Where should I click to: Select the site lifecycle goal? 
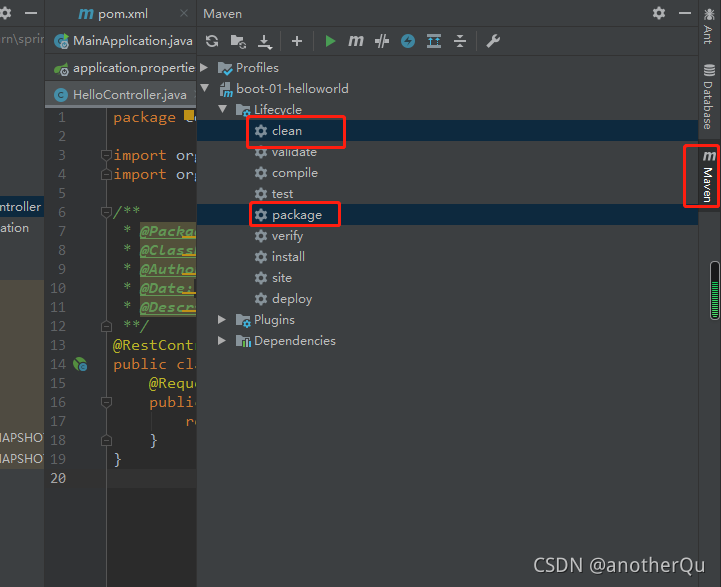click(x=447, y=278)
